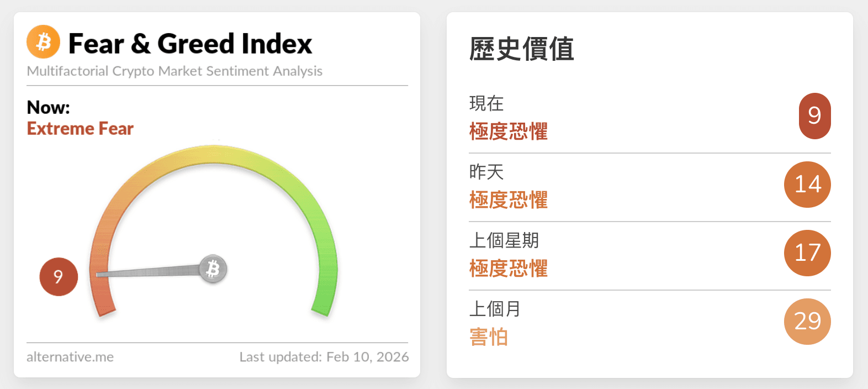
Task: Select the 上個星期 row label
Action: pyautogui.click(x=504, y=240)
